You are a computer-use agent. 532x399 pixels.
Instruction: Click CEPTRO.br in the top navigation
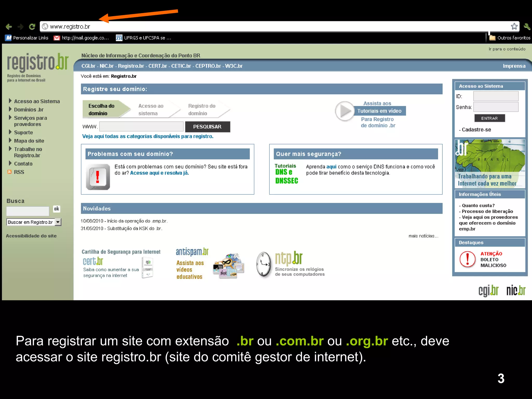(208, 66)
